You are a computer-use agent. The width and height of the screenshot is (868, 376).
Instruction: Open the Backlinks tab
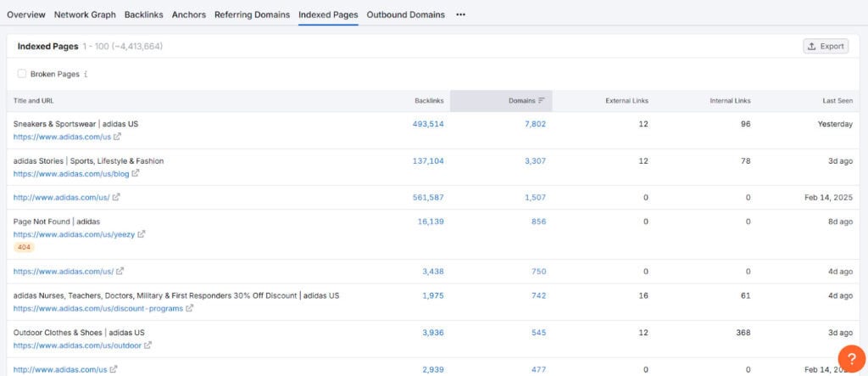pos(144,15)
